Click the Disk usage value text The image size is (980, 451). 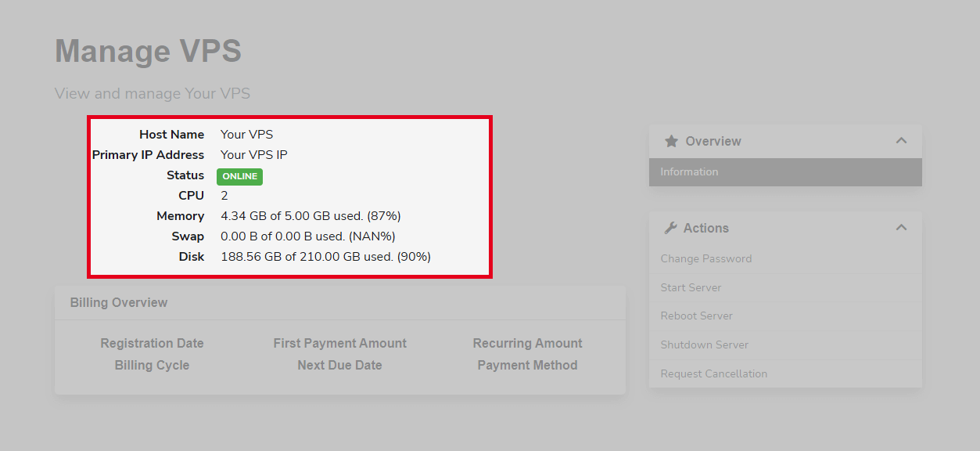pyautogui.click(x=325, y=257)
